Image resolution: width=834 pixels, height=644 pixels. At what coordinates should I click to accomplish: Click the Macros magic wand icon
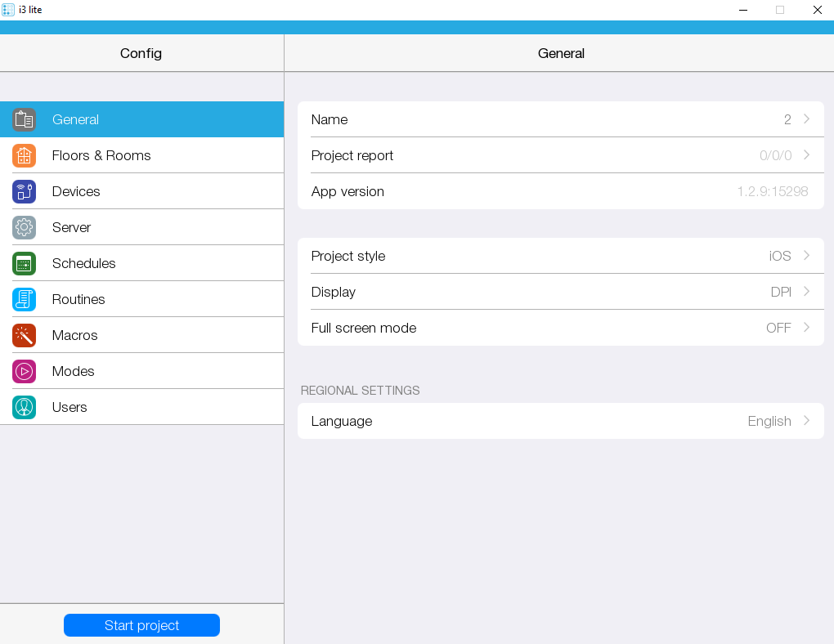24,335
